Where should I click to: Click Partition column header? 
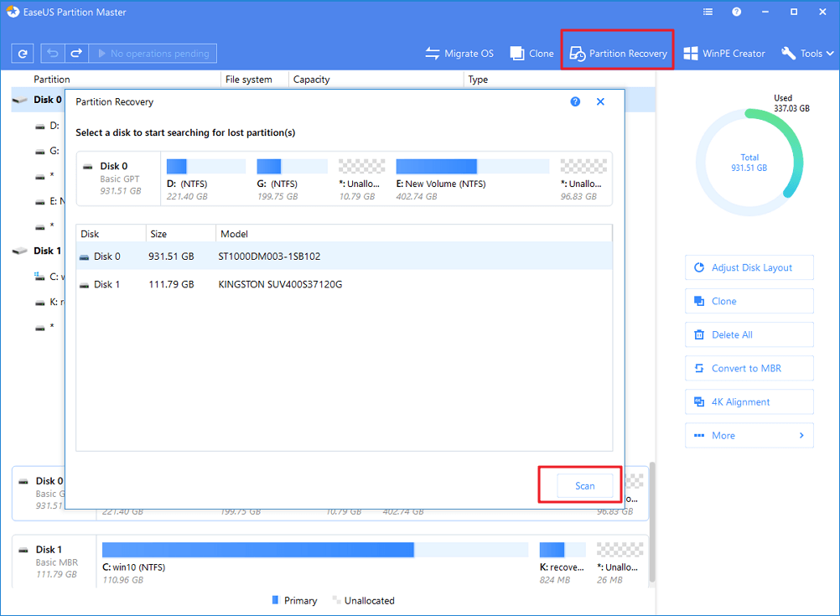pyautogui.click(x=51, y=80)
